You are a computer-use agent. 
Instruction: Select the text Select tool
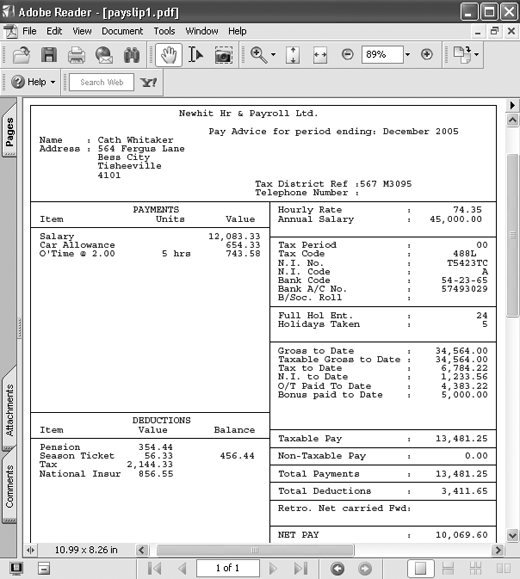tap(195, 55)
